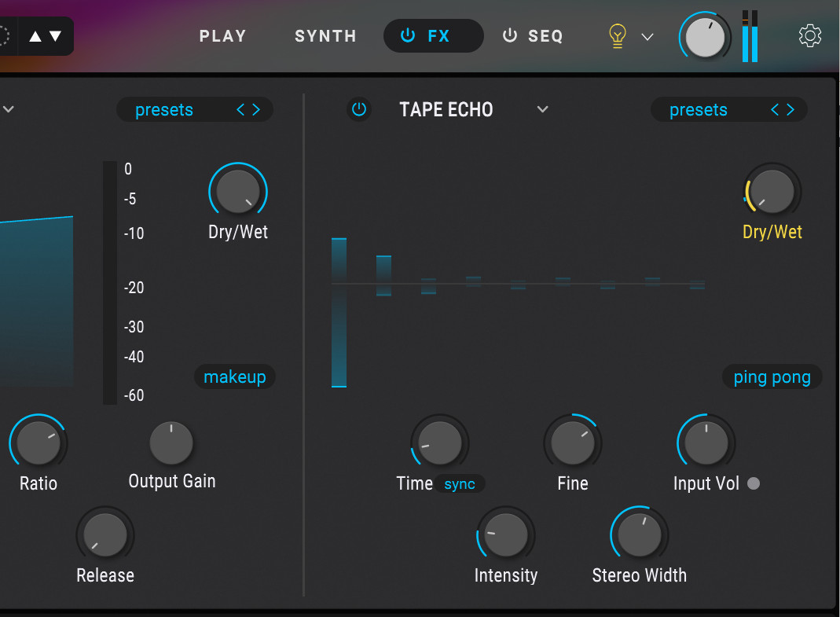Select previous Tape Echo preset arrow
840x617 pixels.
[775, 110]
